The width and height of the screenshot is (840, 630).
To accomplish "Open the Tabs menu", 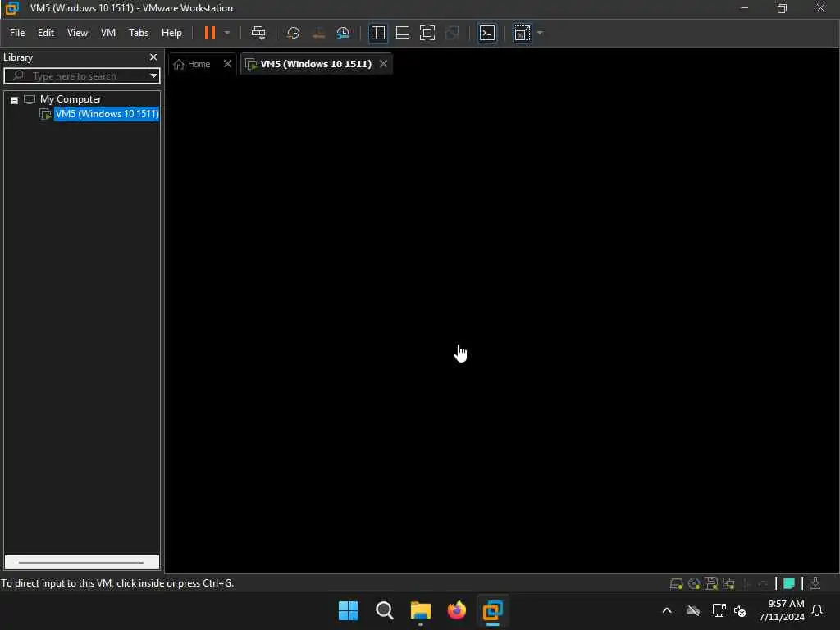I will pos(138,33).
